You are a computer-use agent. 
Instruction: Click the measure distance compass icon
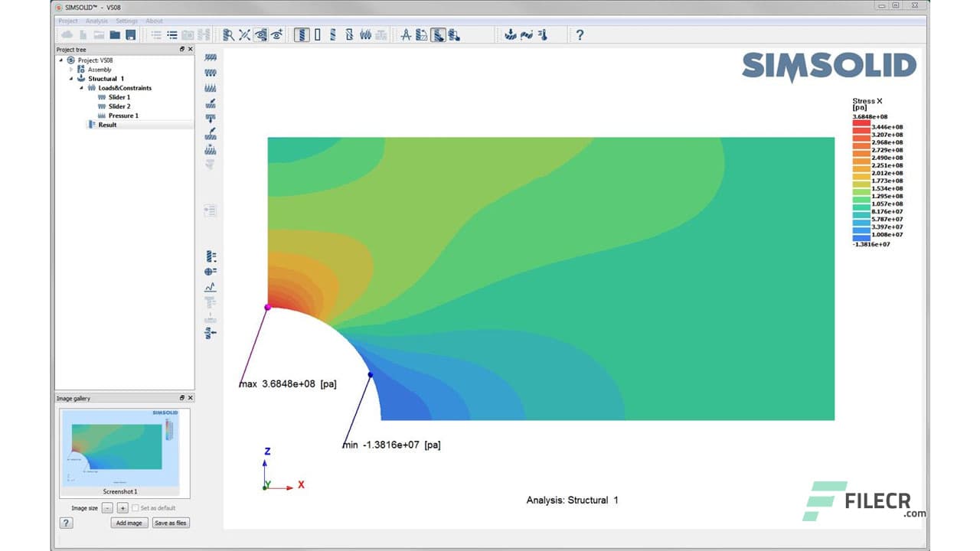pyautogui.click(x=407, y=35)
